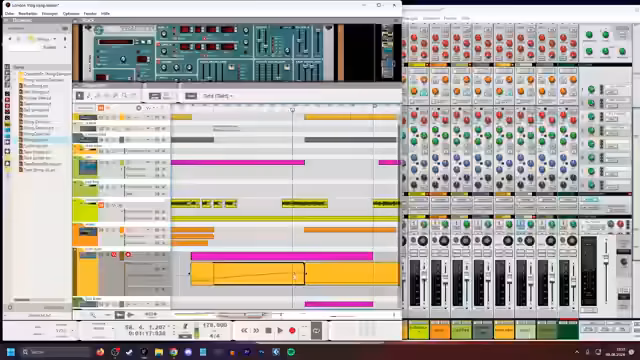
Task: Click the blue device thumbnail on green track
Action: pos(88,167)
